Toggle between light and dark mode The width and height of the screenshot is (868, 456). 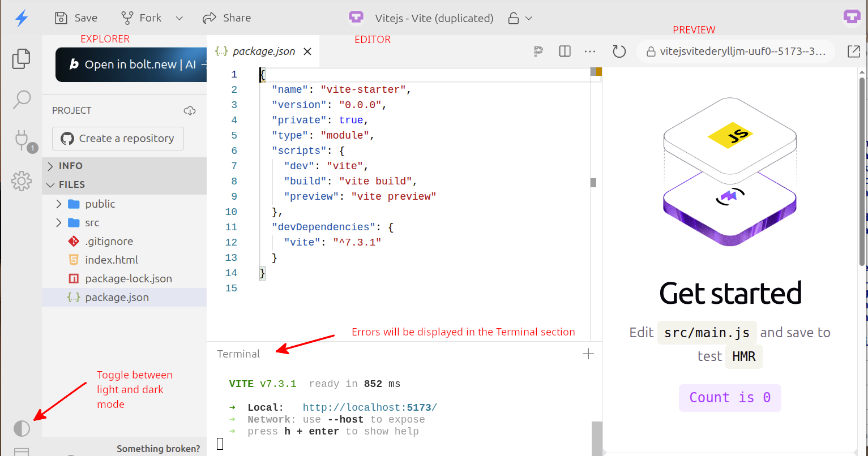(22, 428)
